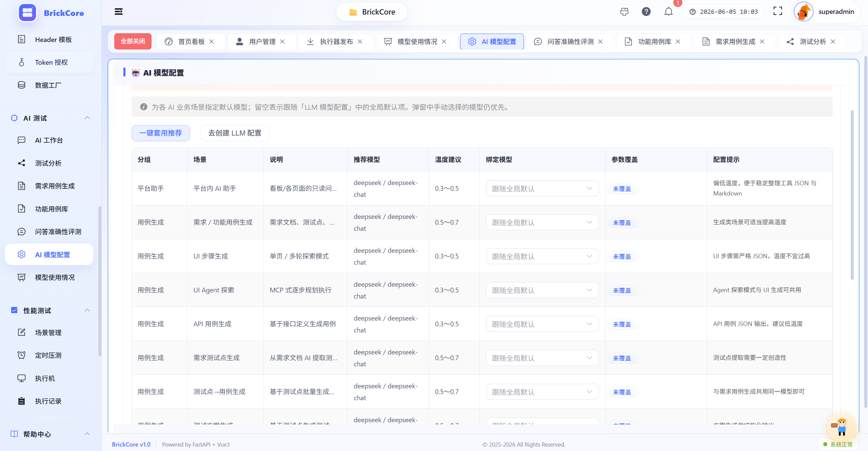Close the 首页看板 tab
Screen dimensions: 868x451
point(212,42)
